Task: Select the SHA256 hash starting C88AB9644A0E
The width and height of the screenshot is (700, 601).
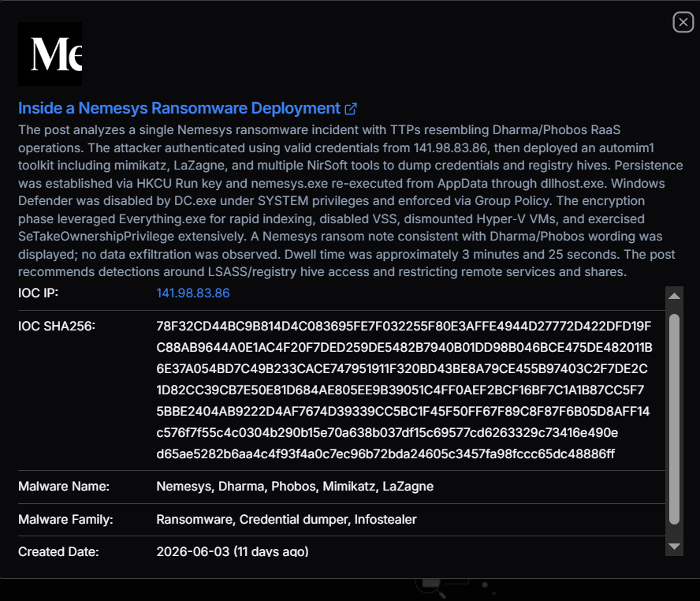Action: coord(404,347)
